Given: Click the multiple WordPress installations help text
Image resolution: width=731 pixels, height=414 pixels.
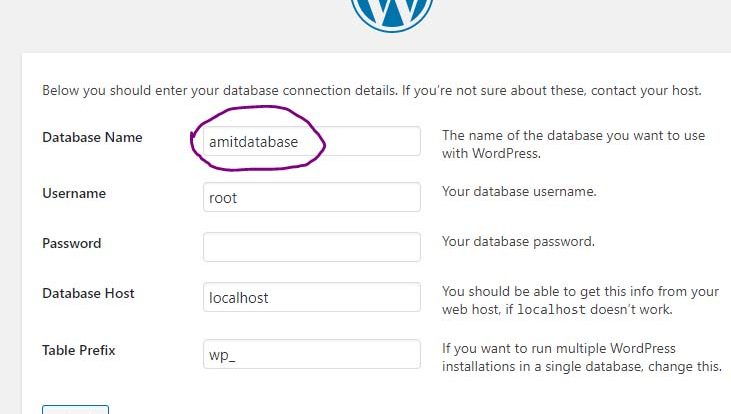Looking at the screenshot, I should pyautogui.click(x=582, y=358).
